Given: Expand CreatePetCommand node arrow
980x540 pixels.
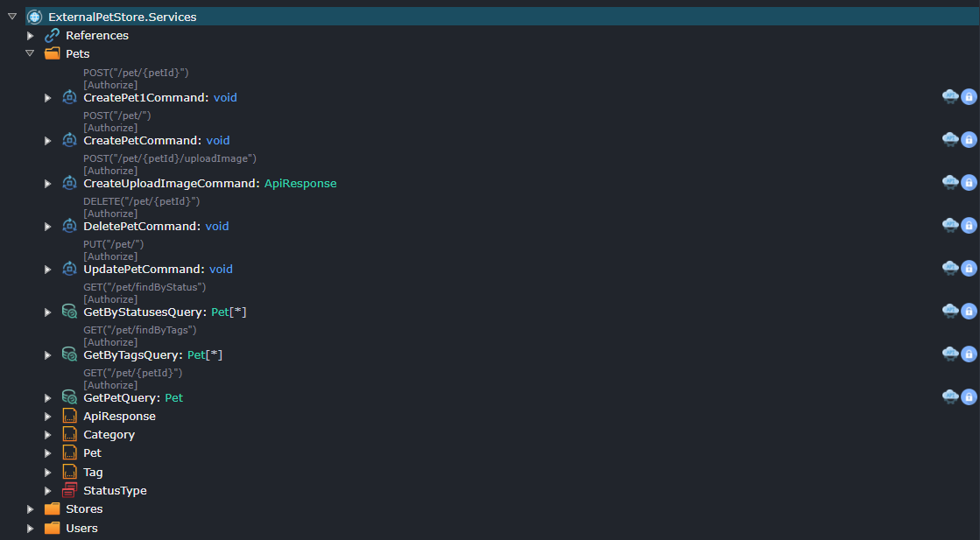Looking at the screenshot, I should pos(47,141).
